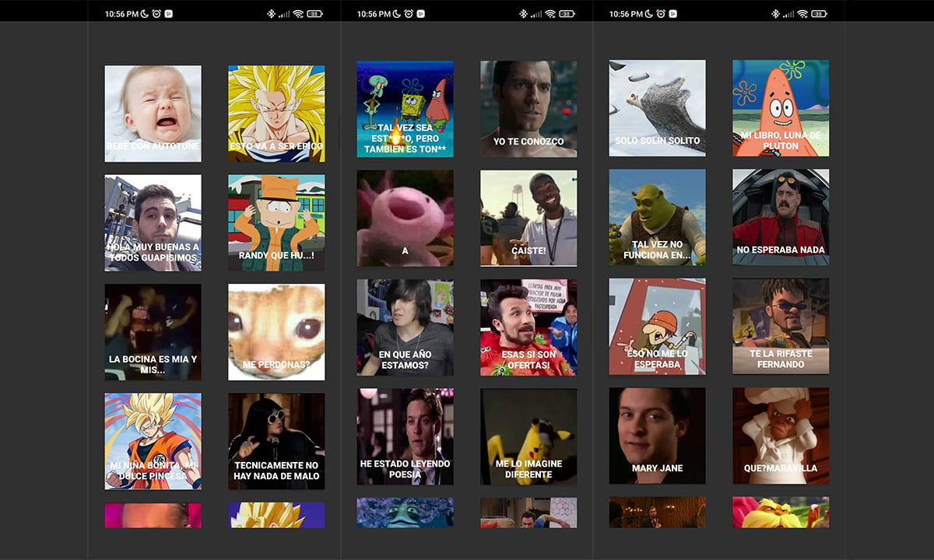Open the ME PERDONAS? cat meme tile

point(276,332)
